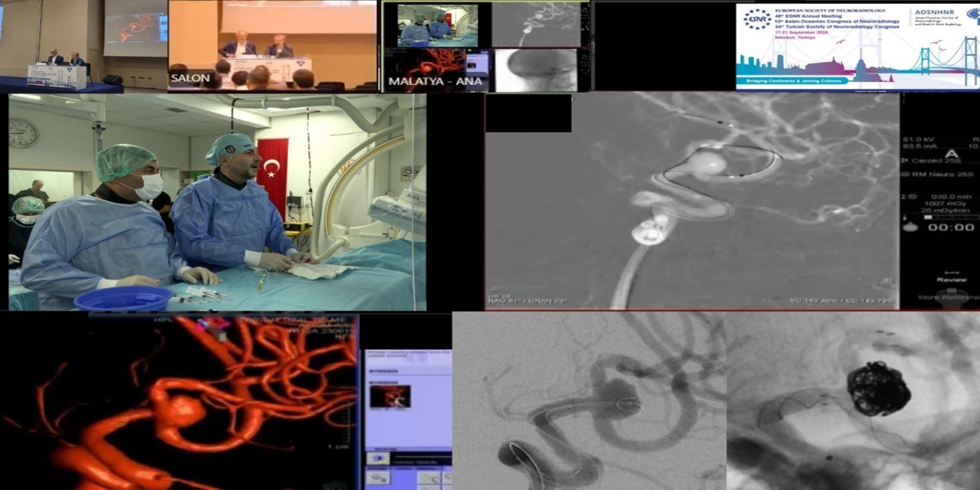Open the wide-angle conference hall camera view
Image resolution: width=980 pixels, height=490 pixels.
point(61,46)
